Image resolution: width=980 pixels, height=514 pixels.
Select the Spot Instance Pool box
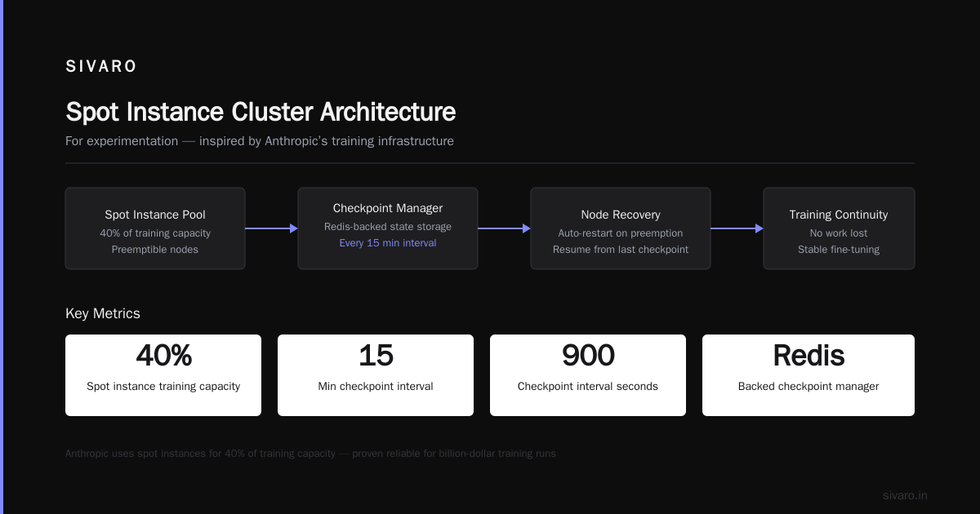[x=155, y=228]
